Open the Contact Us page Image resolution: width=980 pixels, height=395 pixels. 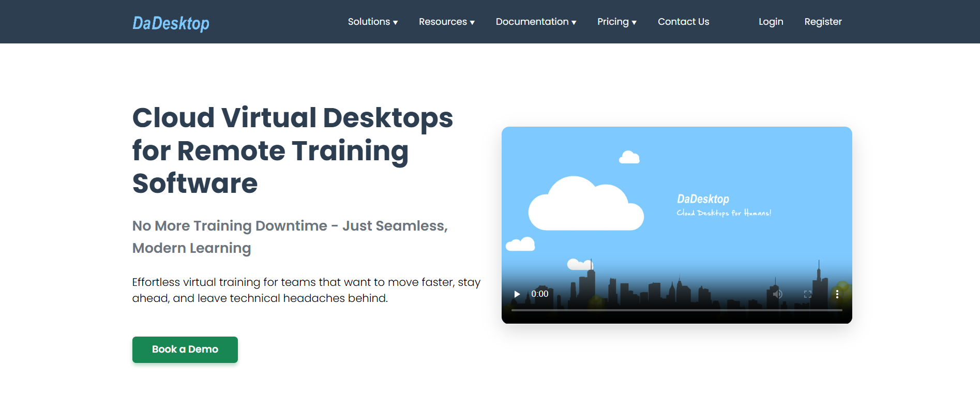683,22
